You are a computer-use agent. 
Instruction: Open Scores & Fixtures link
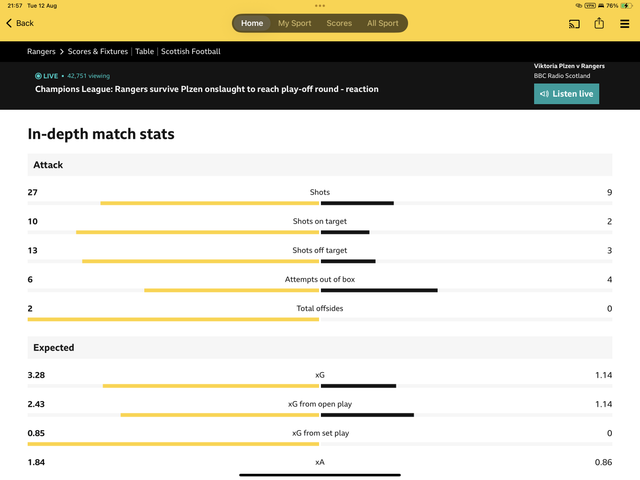98,51
